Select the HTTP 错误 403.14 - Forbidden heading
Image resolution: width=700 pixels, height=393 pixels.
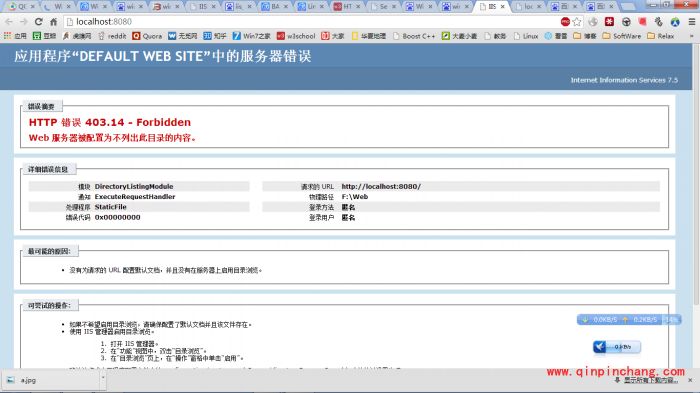pos(109,122)
